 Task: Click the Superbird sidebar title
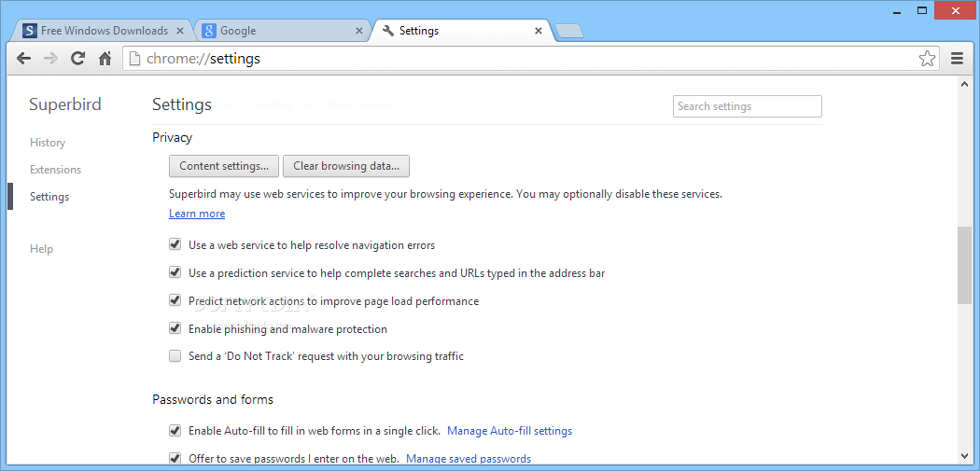(65, 104)
